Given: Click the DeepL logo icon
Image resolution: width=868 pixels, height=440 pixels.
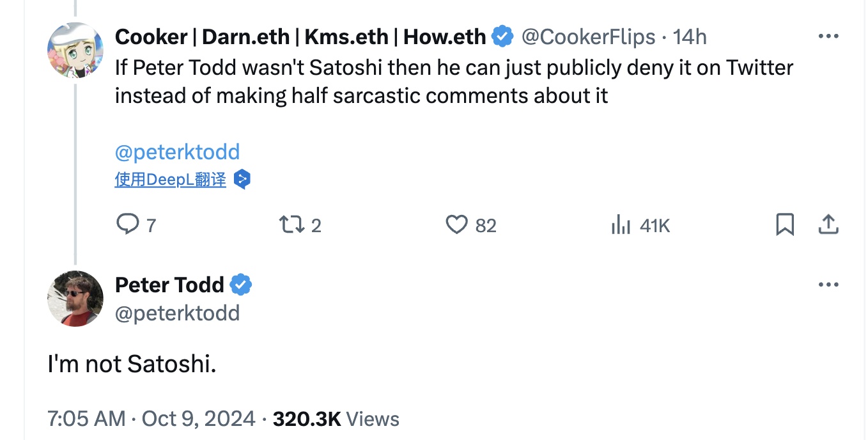Looking at the screenshot, I should coord(242,180).
